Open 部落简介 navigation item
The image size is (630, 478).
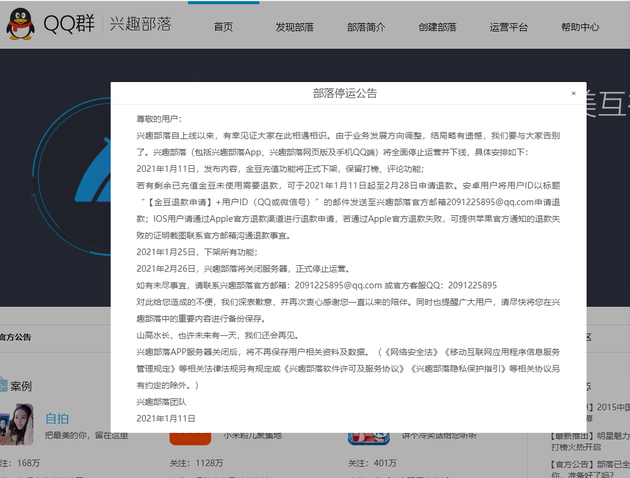(366, 27)
